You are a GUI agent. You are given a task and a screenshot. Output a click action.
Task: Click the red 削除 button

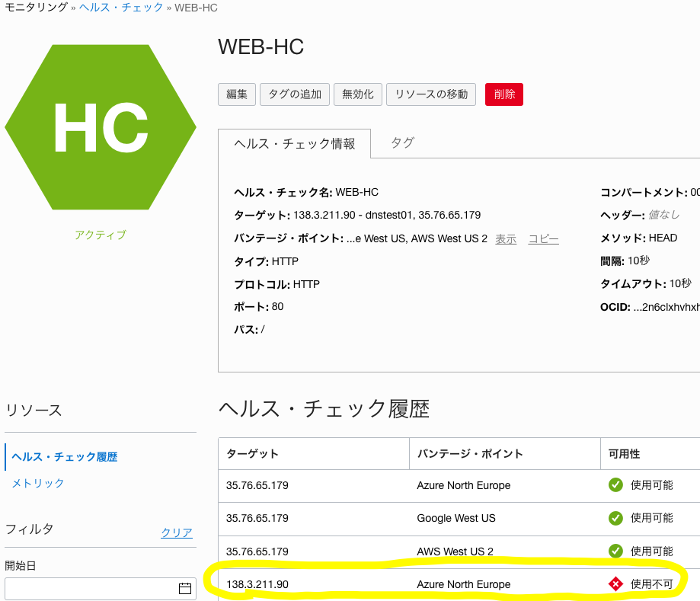[504, 94]
